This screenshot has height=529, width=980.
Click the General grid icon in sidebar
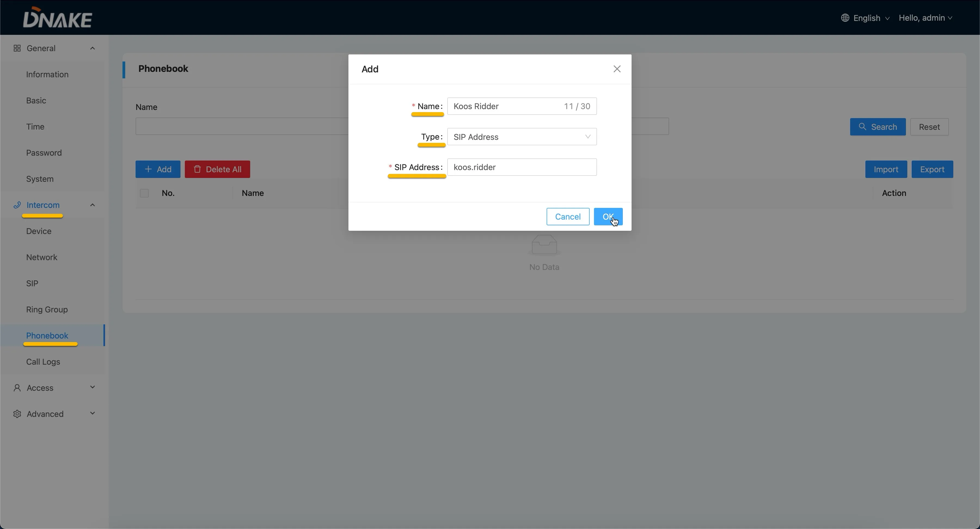click(17, 48)
